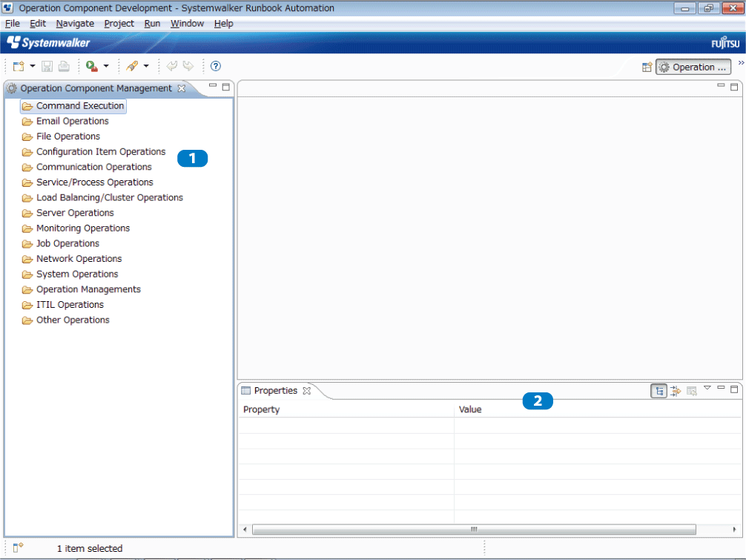Open the rocket icon dropdown arrow
This screenshot has width=746, height=560.
pos(146,66)
